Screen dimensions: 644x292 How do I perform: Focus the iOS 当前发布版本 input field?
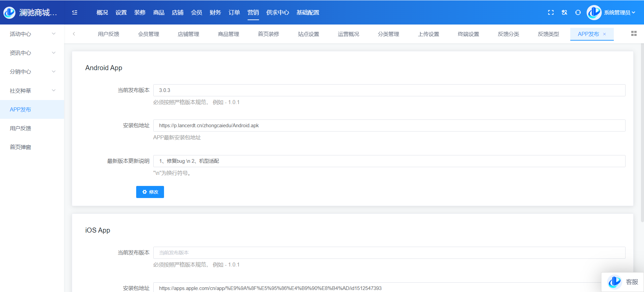[389, 253]
